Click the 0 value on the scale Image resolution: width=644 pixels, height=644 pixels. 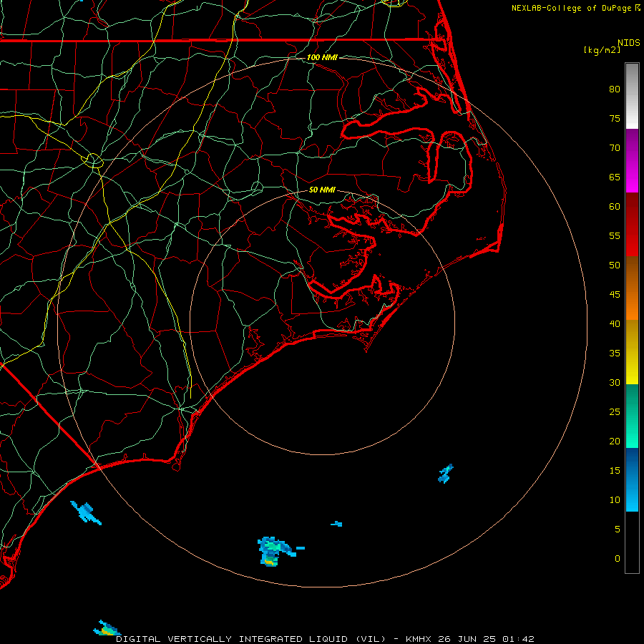pyautogui.click(x=618, y=559)
